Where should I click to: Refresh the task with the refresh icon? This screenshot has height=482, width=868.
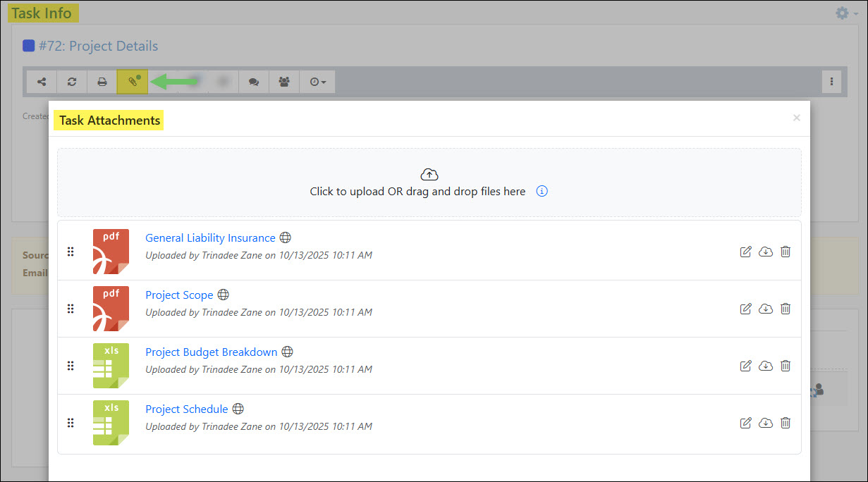tap(72, 82)
